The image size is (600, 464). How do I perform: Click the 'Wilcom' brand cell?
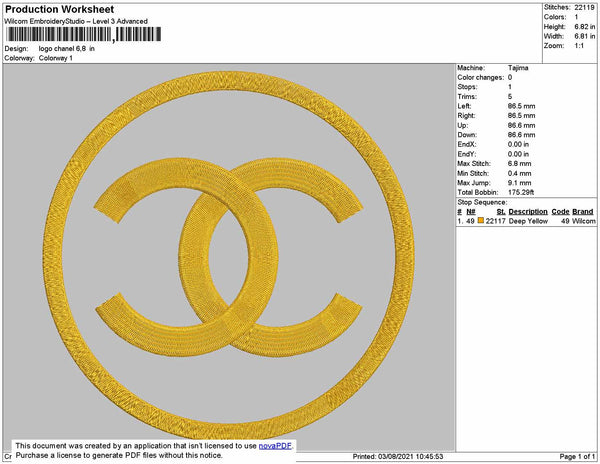[584, 221]
